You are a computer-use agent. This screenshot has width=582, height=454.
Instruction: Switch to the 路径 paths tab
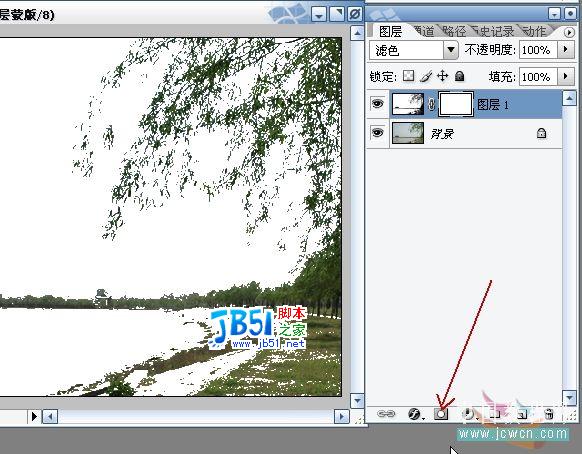point(455,32)
